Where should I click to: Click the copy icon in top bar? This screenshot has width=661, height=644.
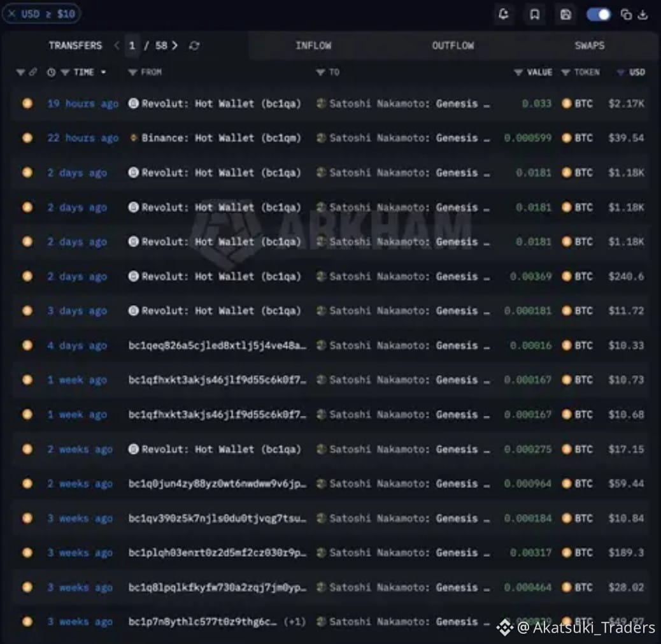pyautogui.click(x=627, y=15)
